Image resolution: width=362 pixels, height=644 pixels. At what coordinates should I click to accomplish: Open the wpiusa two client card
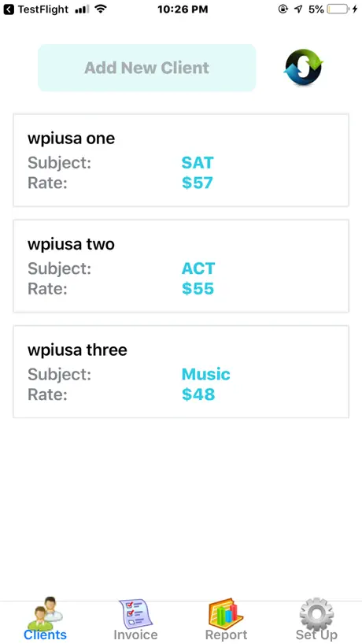coord(181,266)
